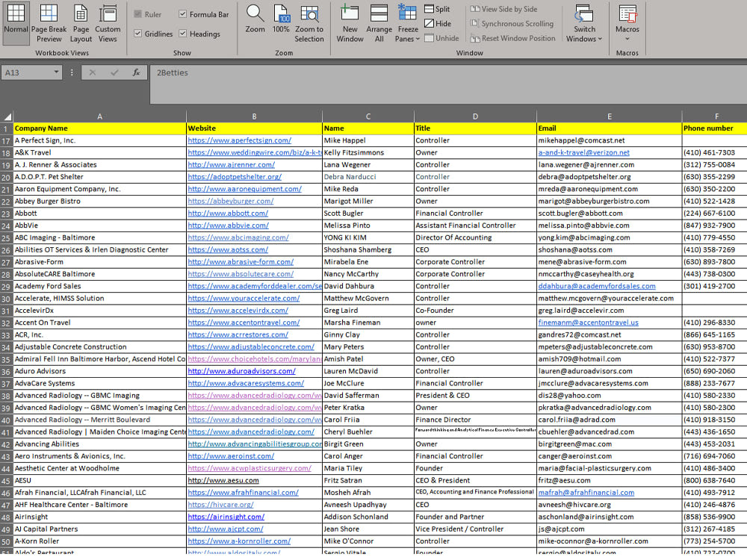Select phone cell (800) 638-7640
The image size is (747, 560).
[714, 480]
